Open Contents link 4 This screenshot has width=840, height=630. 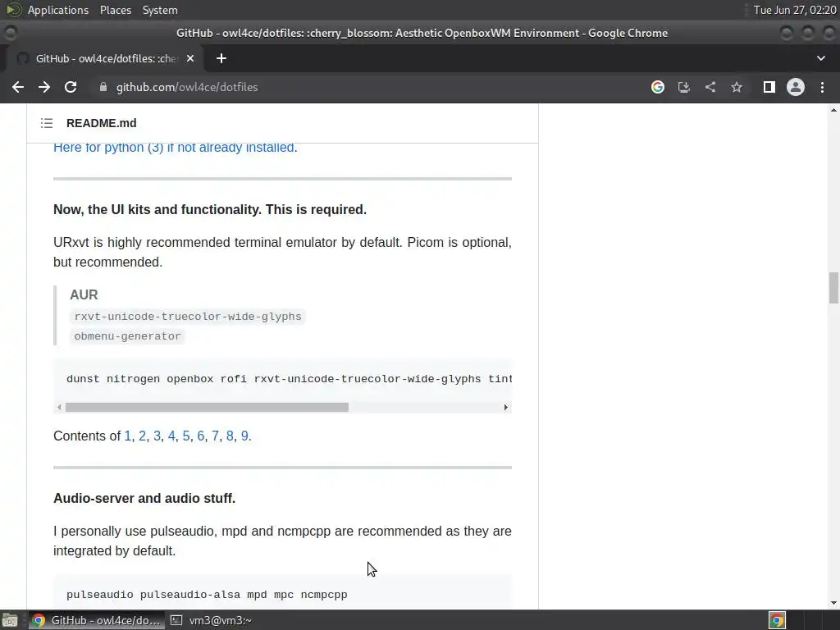[171, 436]
